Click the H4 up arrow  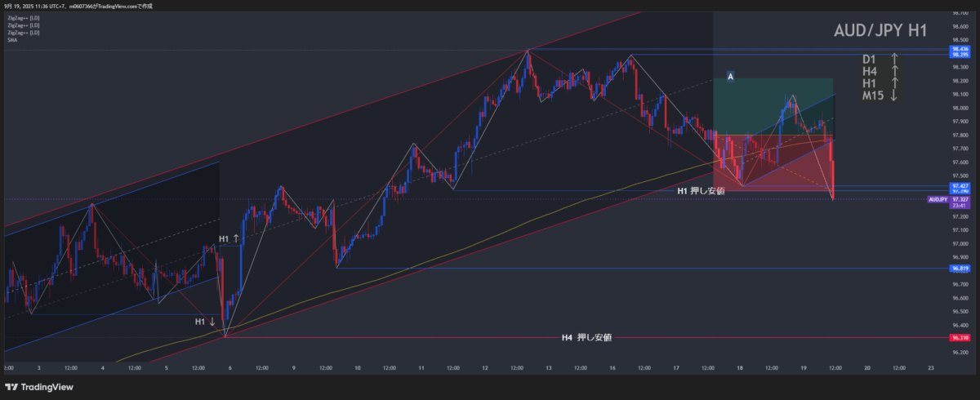click(x=894, y=71)
